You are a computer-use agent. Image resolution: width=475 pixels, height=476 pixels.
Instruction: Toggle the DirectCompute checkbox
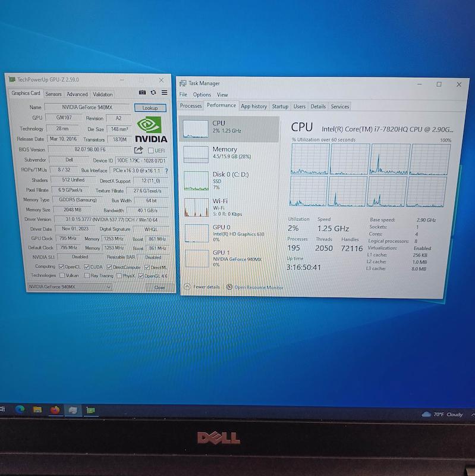click(109, 267)
